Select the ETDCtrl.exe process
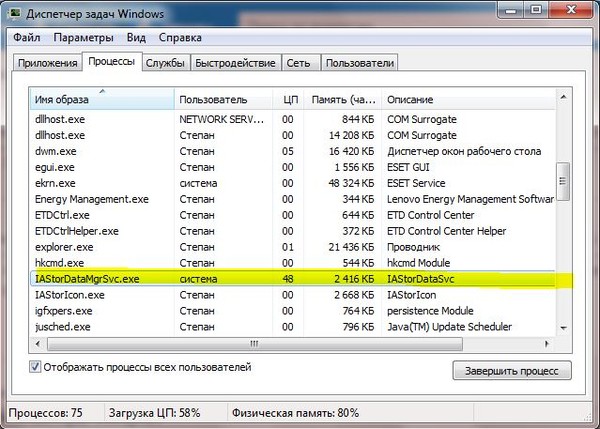600x429 pixels. [x=292, y=215]
